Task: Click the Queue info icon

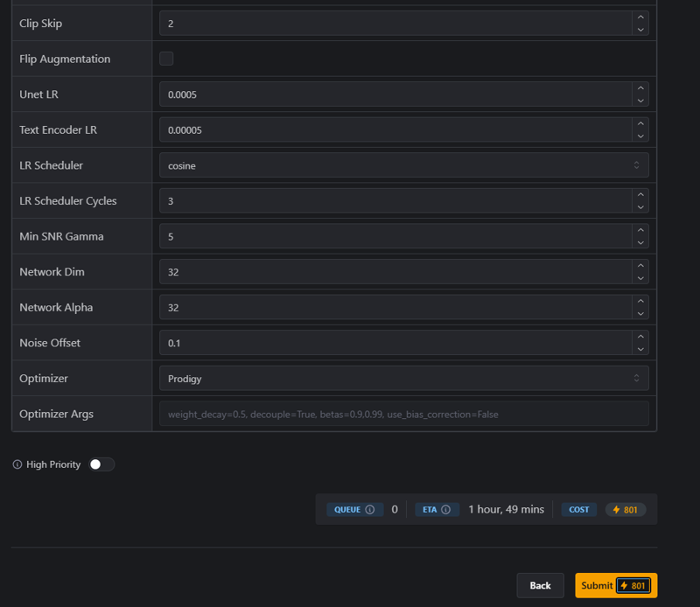Action: tap(369, 509)
